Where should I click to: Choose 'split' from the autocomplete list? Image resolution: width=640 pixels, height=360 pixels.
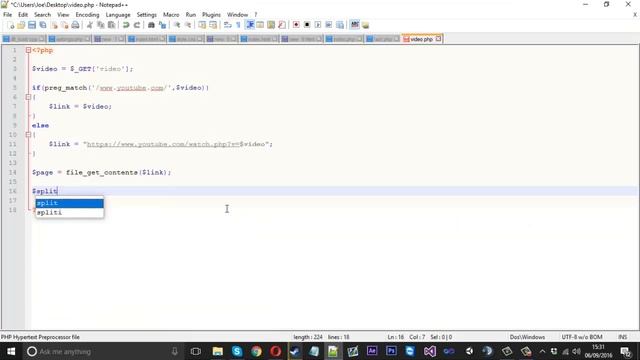click(x=69, y=203)
